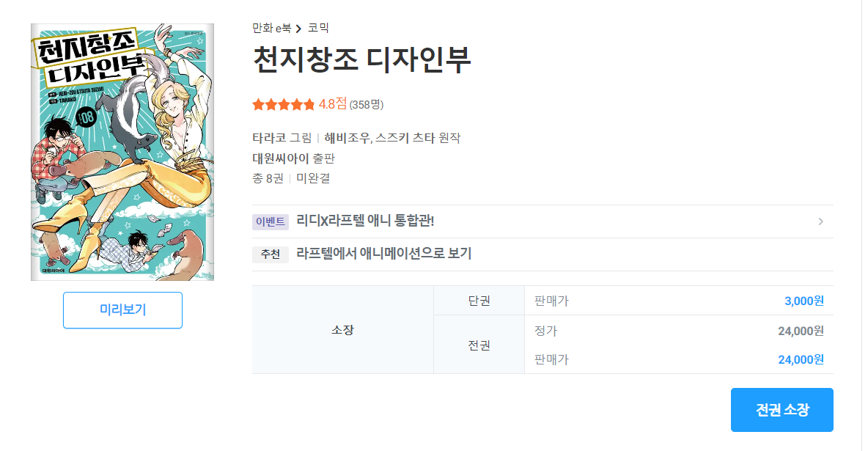
Task: Open 리디X라프텔 애니 통합관 event link
Action: [365, 221]
